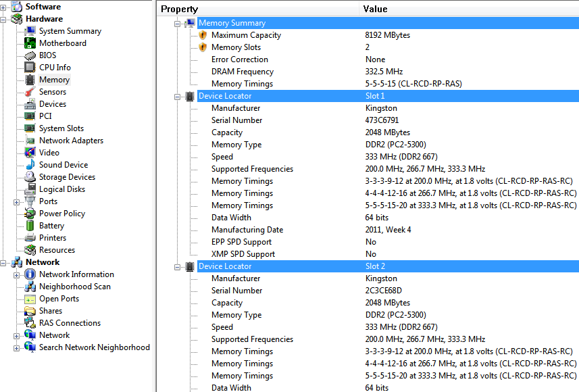Image resolution: width=579 pixels, height=392 pixels.
Task: Collapse the Hardware tree node
Action: (3, 19)
